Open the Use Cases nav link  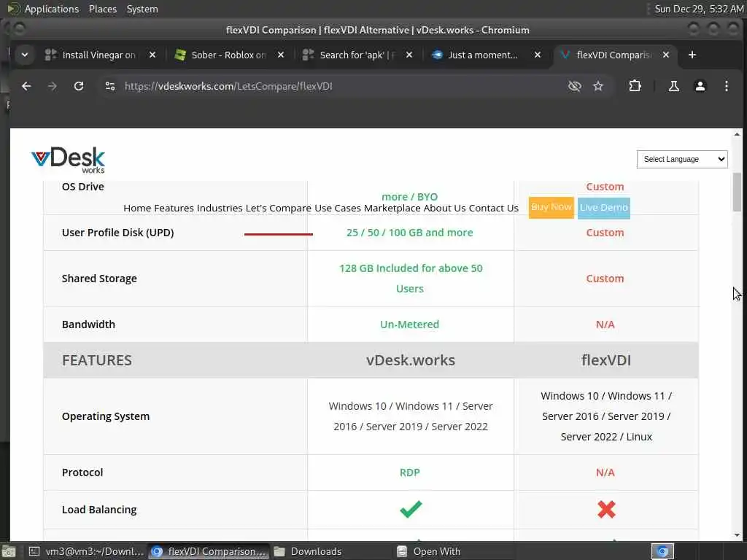pyautogui.click(x=337, y=208)
